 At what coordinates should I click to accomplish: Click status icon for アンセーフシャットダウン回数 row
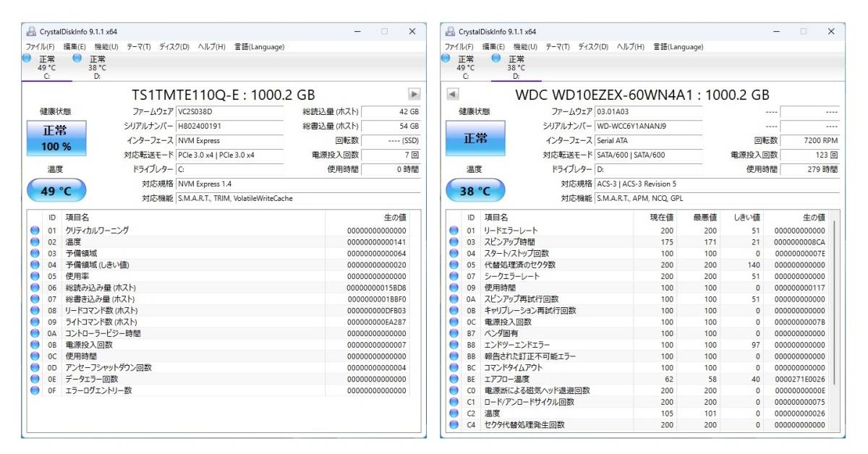[35, 367]
